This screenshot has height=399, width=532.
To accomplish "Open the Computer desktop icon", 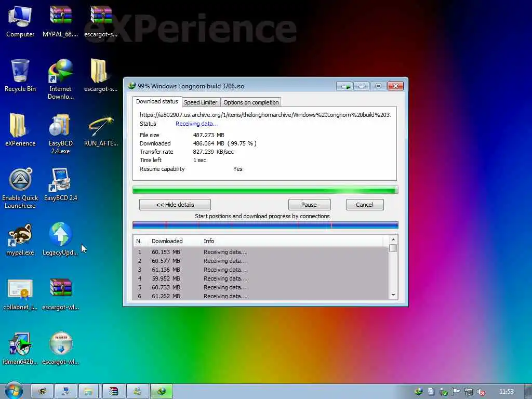I will click(20, 21).
